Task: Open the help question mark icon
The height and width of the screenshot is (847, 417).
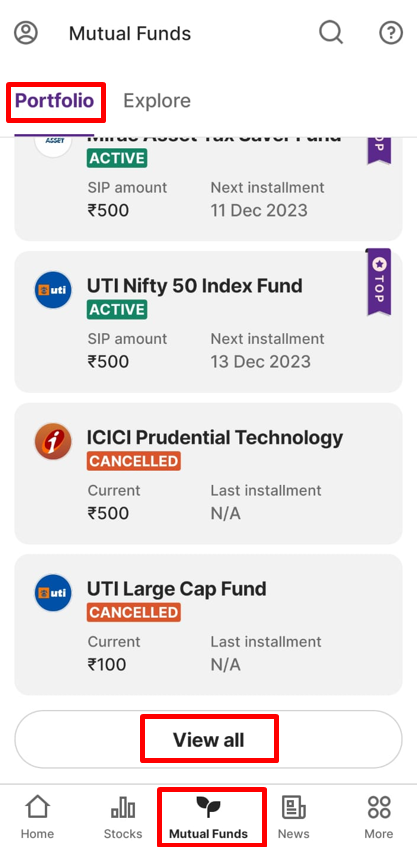Action: 391,33
